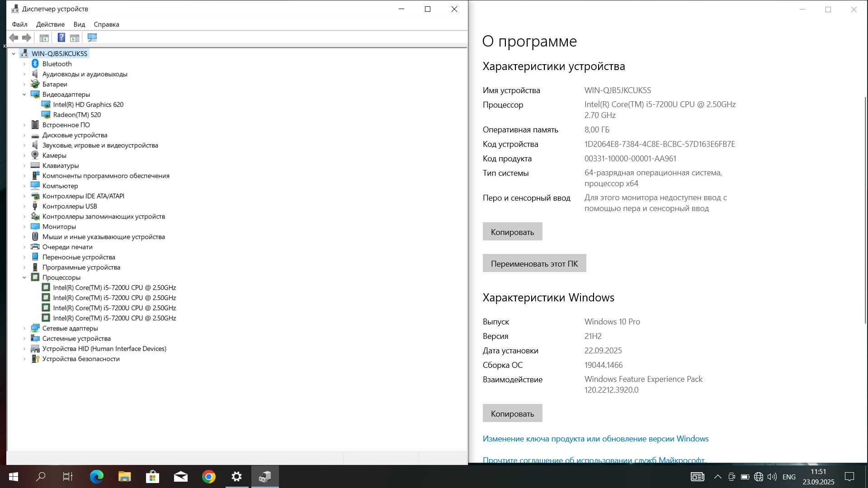Click the taskbar clock showing 11:51
The height and width of the screenshot is (488, 868).
818,477
